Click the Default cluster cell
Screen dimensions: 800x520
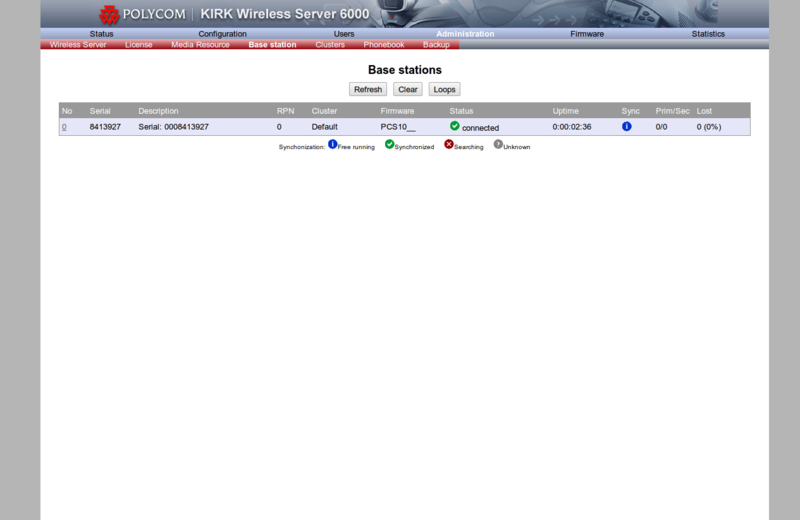click(324, 127)
